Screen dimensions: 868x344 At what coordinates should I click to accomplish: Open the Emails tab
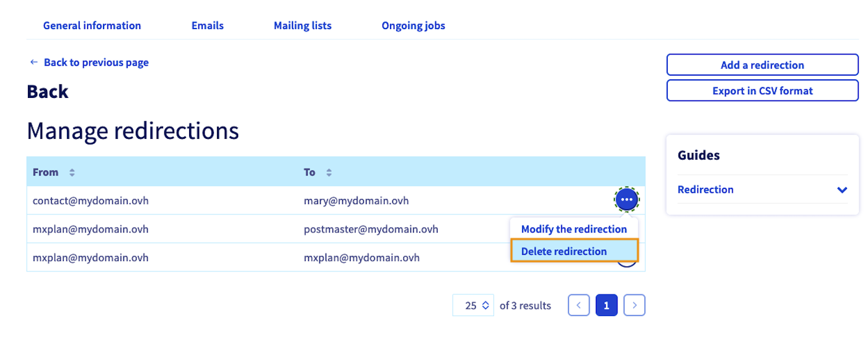click(207, 25)
